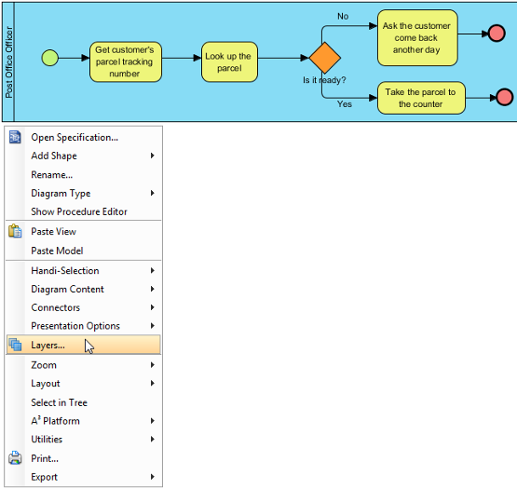The width and height of the screenshot is (517, 489).
Task: Select the red end event after 'Ask the customer'
Action: point(496,33)
